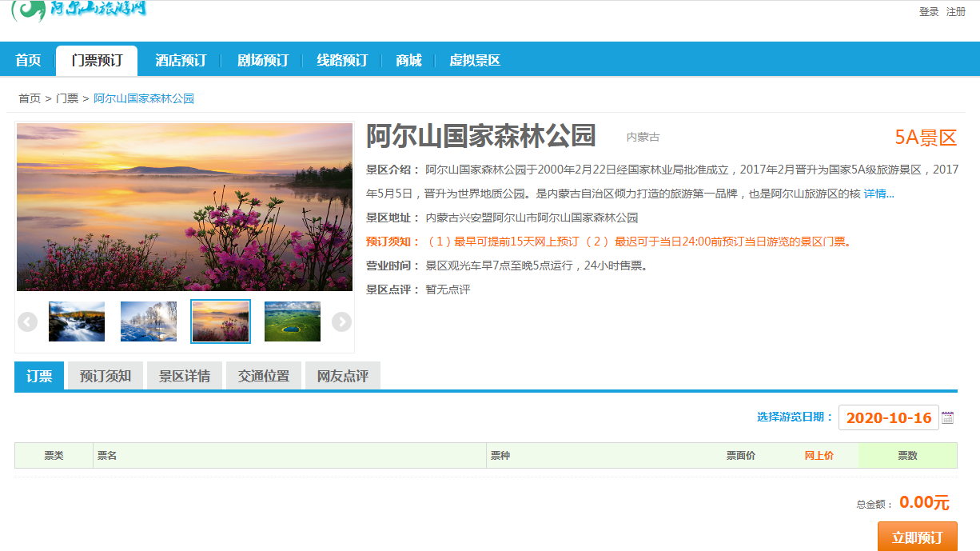Click the 票类 column header
Viewport: 980px width, 551px height.
pos(54,455)
